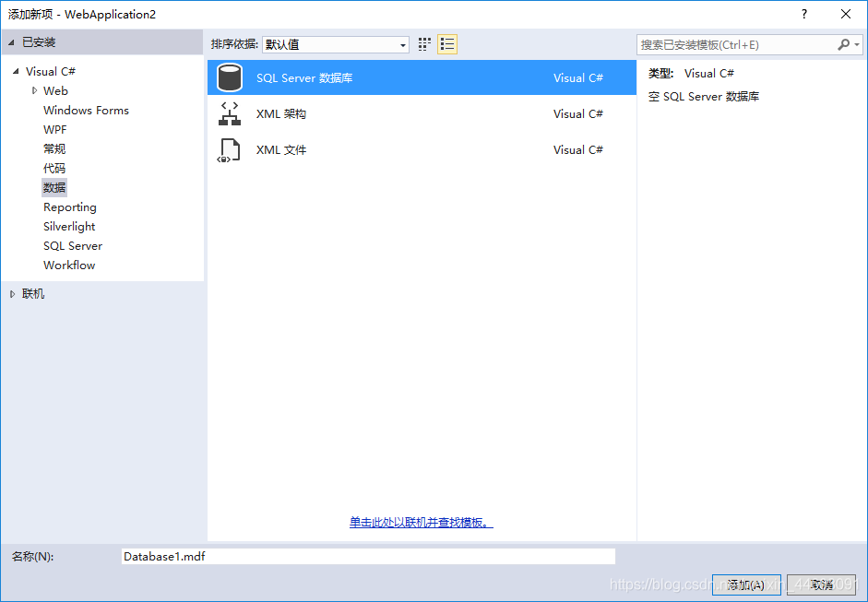This screenshot has width=868, height=602.
Task: Select WPF category
Action: tap(54, 129)
